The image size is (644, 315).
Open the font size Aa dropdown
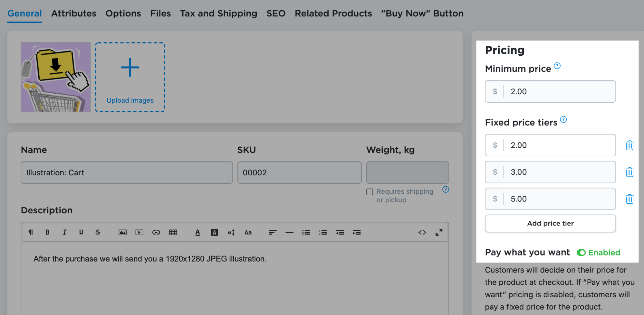point(248,232)
